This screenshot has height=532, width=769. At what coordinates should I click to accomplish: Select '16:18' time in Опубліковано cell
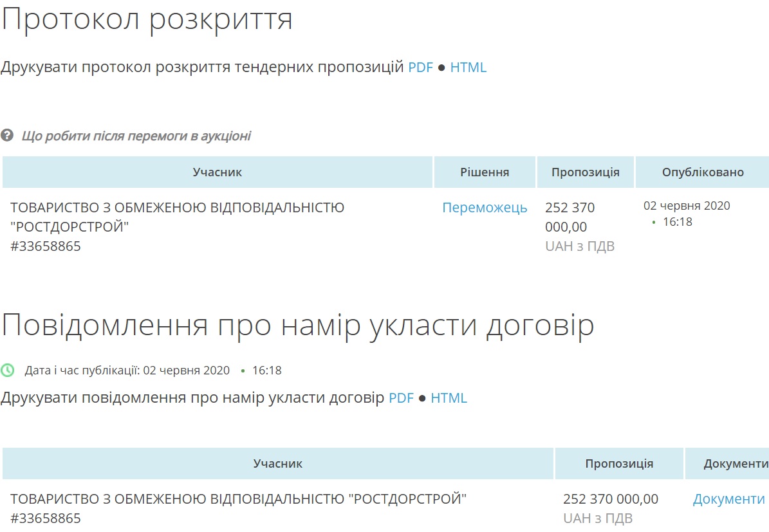pos(677,222)
